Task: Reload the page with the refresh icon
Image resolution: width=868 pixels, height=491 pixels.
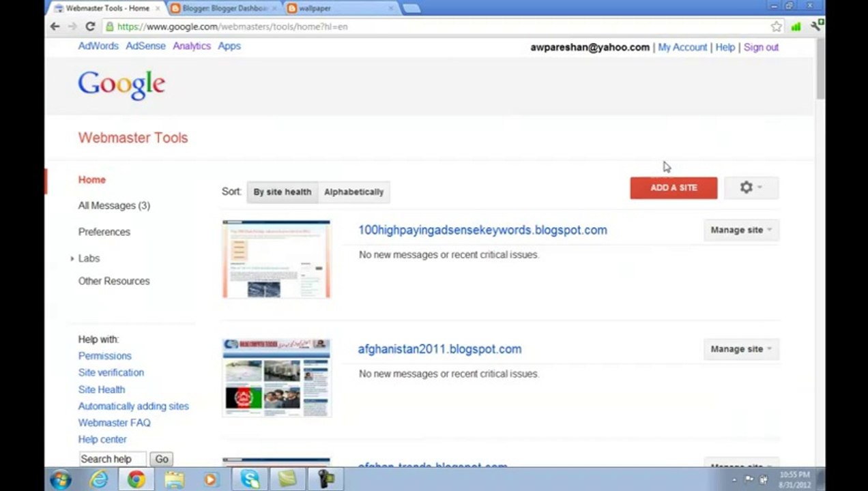Action: [90, 27]
